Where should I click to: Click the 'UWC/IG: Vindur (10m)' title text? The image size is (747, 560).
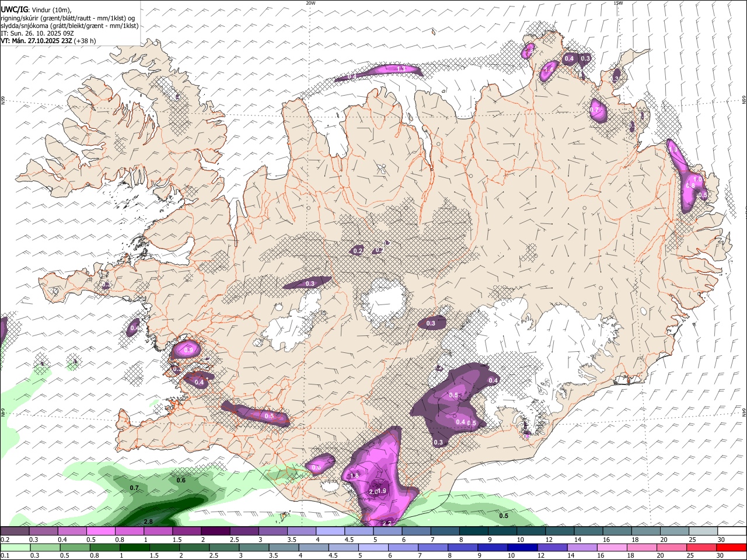tap(36, 9)
